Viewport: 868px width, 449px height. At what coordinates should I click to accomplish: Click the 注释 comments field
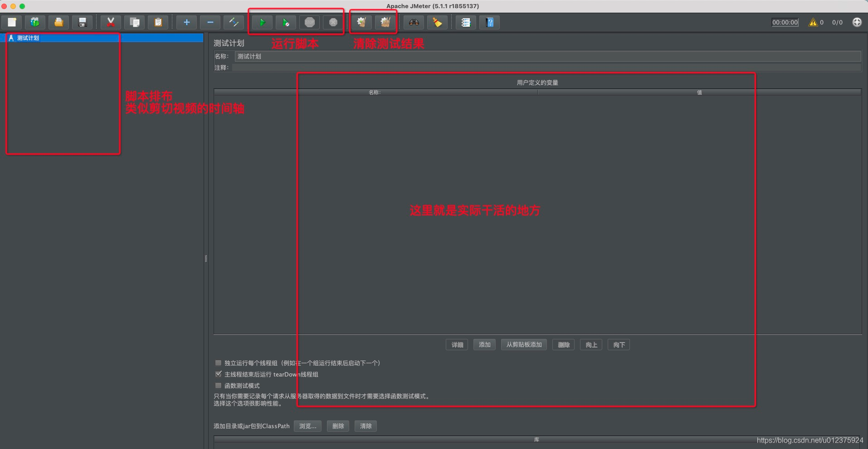[x=546, y=68]
